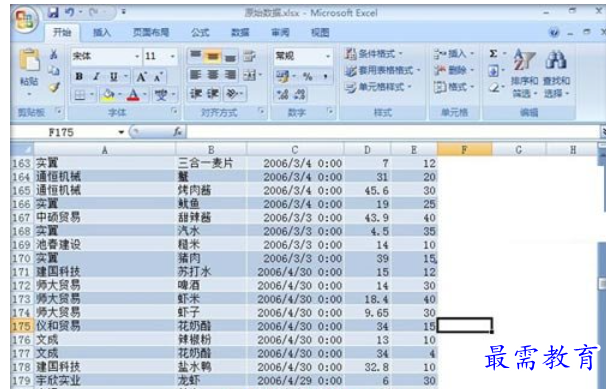Screen dimensions: 606x389
Task: Open the Office button menu
Action: [x=26, y=19]
